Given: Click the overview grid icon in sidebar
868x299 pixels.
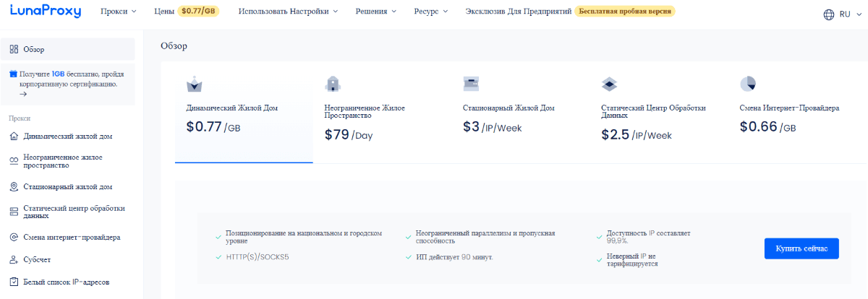Looking at the screenshot, I should 14,49.
